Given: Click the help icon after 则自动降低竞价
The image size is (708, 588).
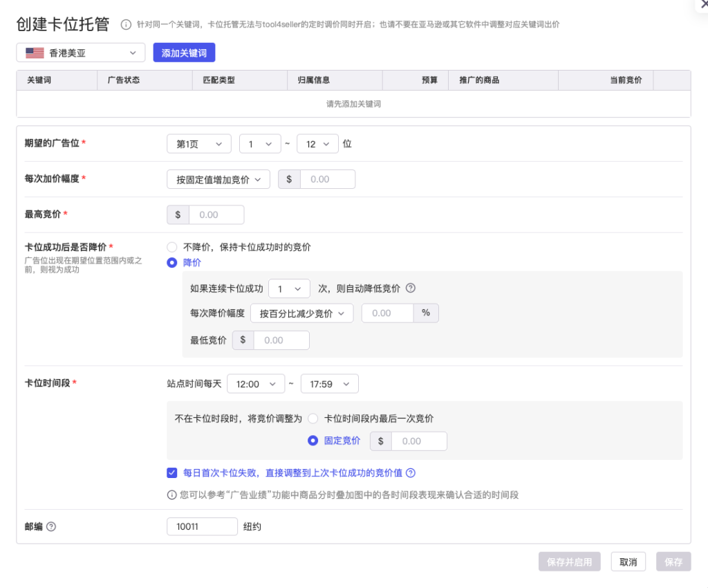Looking at the screenshot, I should pyautogui.click(x=411, y=288).
